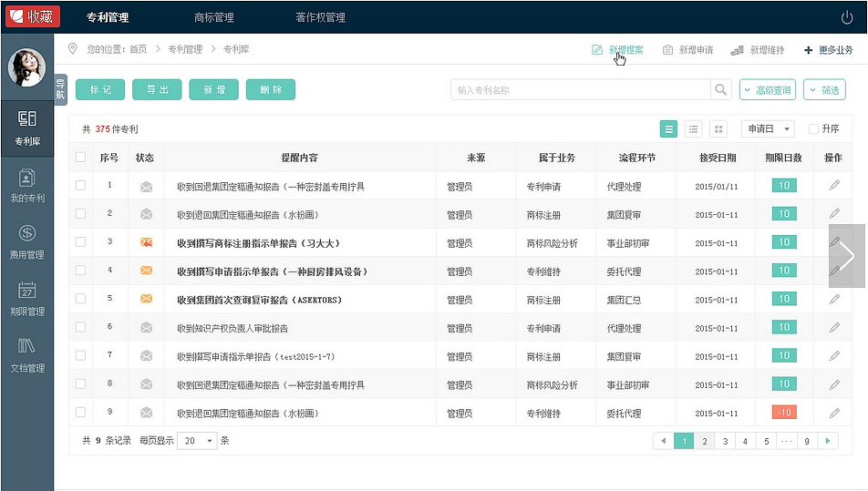The width and height of the screenshot is (868, 491).
Task: Select the checkbox for row 3
Action: coord(81,242)
